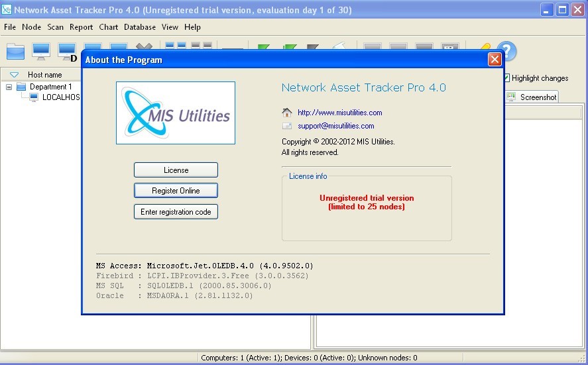
Task: Click the License button
Action: tap(176, 170)
